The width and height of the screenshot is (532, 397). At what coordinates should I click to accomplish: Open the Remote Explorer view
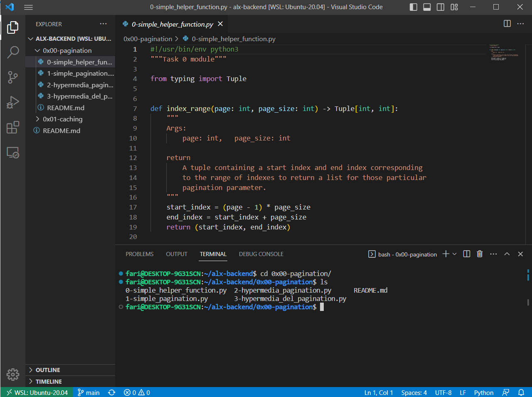pyautogui.click(x=13, y=153)
